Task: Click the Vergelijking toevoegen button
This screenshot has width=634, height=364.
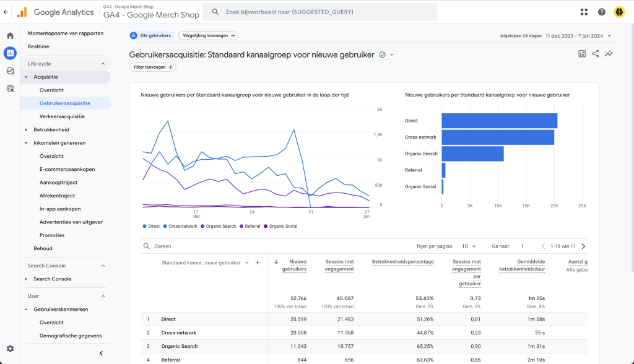Action: click(x=208, y=35)
